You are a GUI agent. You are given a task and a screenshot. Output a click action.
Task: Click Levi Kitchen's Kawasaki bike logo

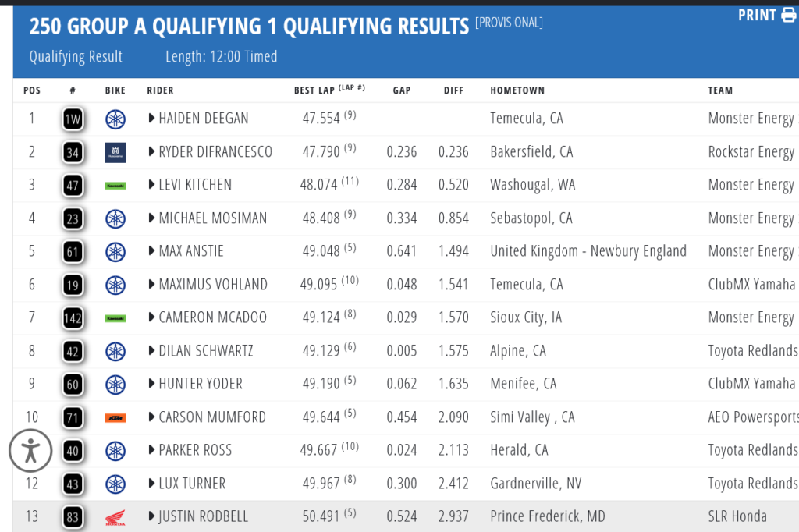pos(115,186)
